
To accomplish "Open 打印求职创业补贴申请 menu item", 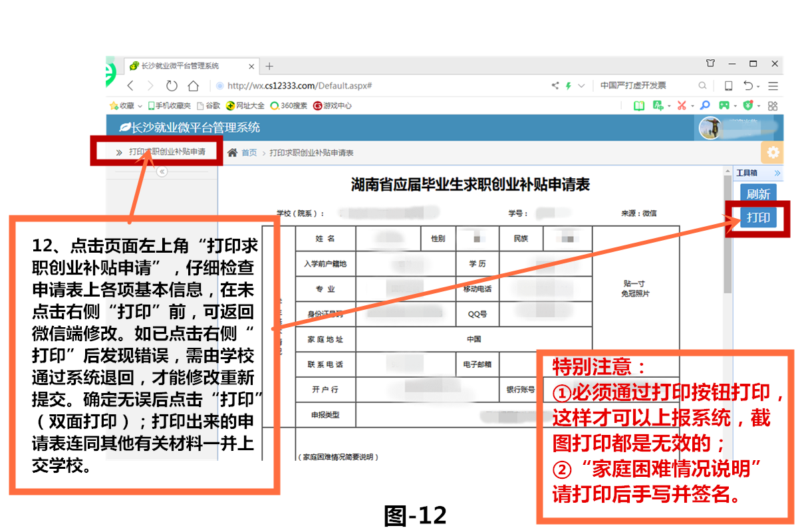I will tap(166, 152).
